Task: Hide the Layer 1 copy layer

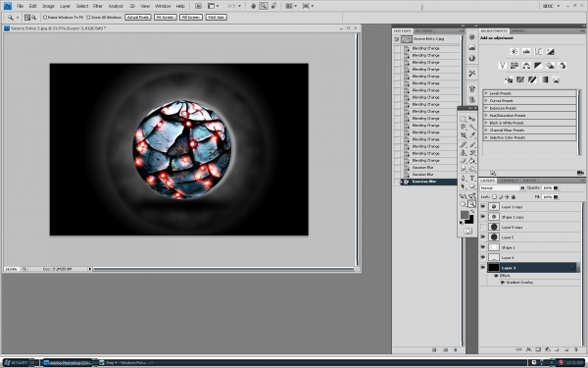Action: coord(482,206)
